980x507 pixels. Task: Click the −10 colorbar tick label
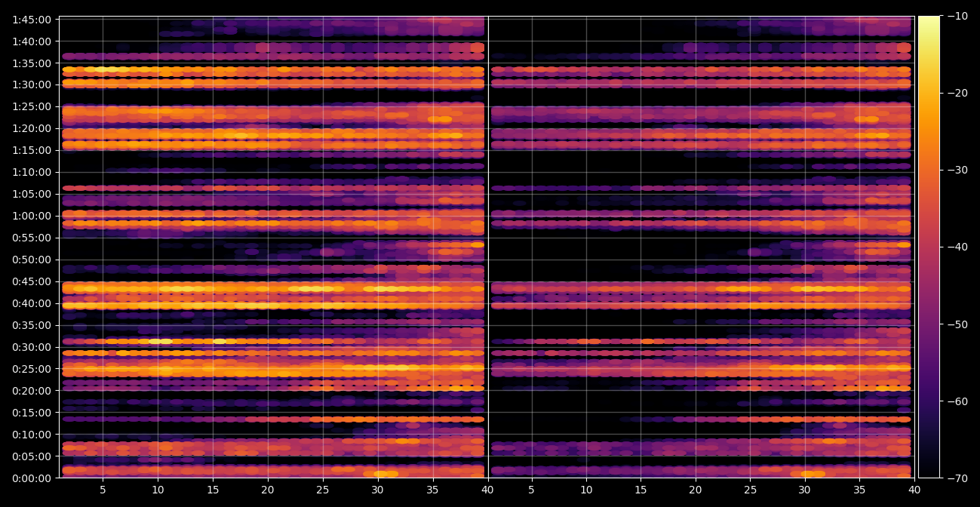tap(958, 16)
